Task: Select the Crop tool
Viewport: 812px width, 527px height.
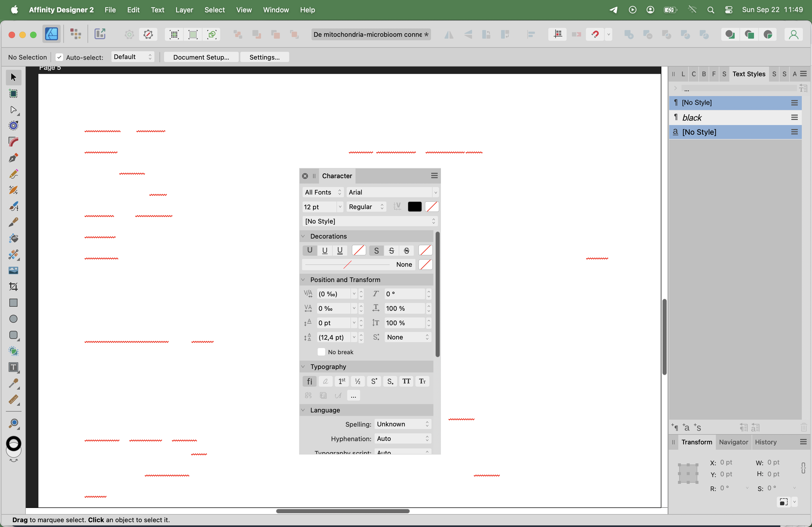Action: click(x=14, y=286)
